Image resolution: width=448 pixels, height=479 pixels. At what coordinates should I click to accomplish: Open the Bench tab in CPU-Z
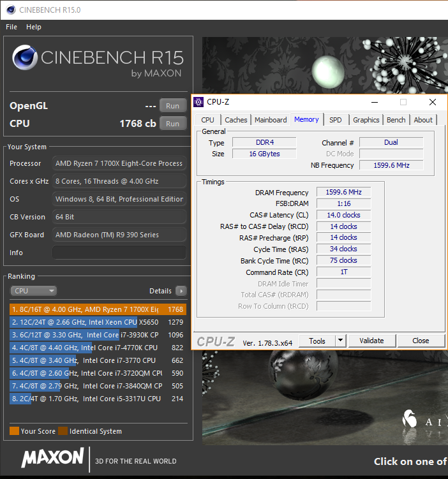[x=396, y=120]
